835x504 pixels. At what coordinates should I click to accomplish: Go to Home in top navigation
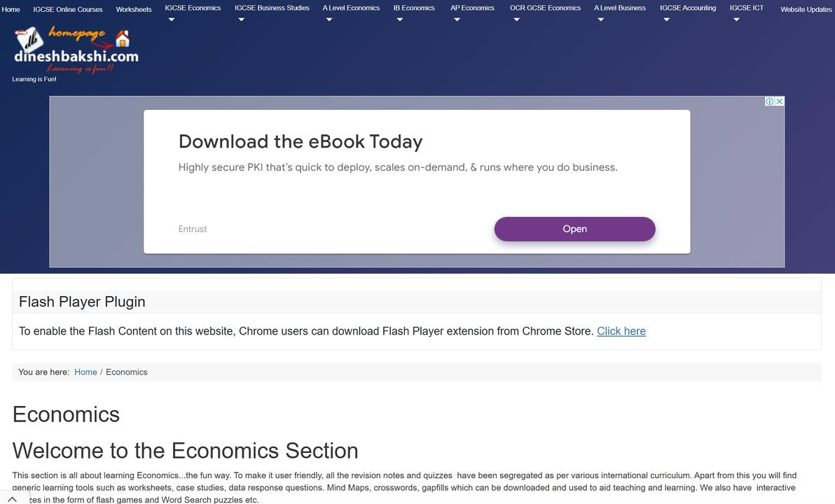coord(11,9)
